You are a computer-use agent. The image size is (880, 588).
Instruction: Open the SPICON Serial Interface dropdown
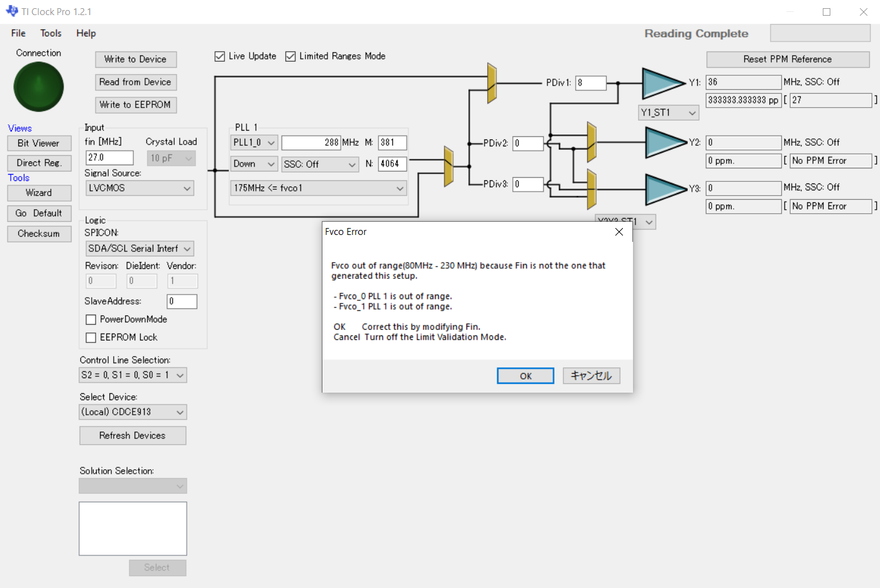[x=140, y=249]
